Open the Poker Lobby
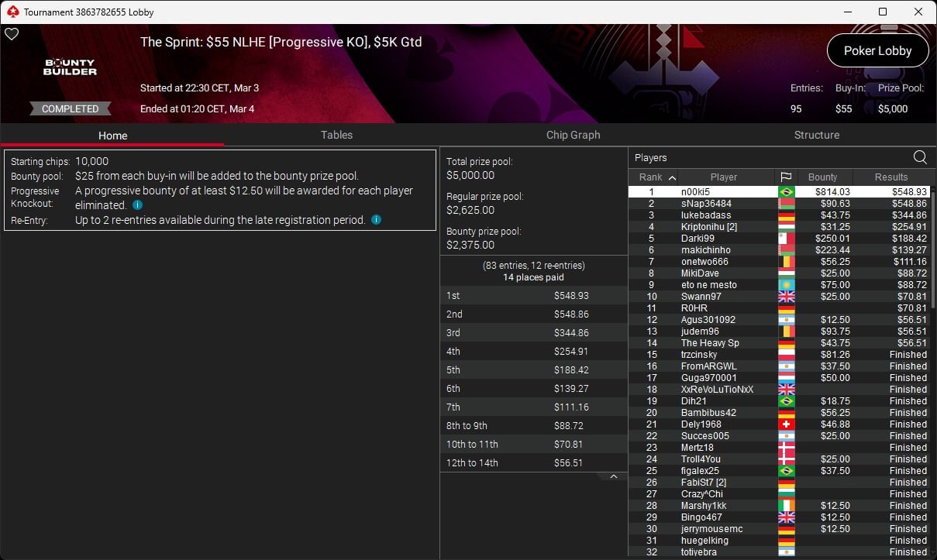 (877, 50)
